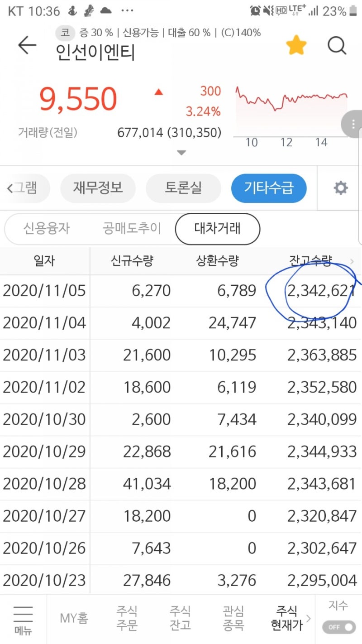Screen dimensions: 362x644
Task: Go to MY홈 at the bottom
Action: pos(74,619)
